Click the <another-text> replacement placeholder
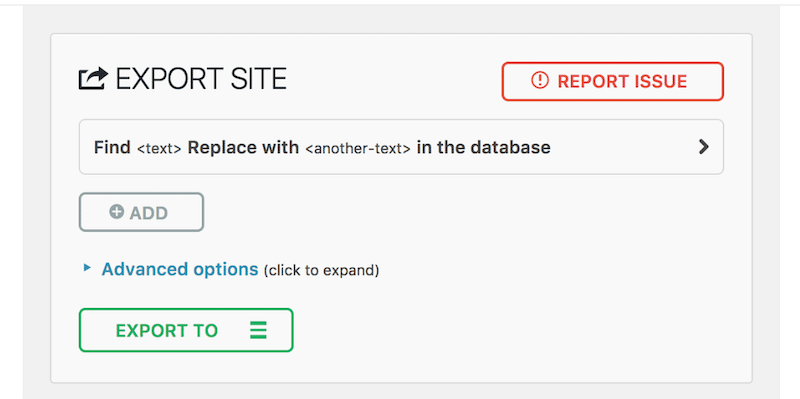 coord(358,148)
